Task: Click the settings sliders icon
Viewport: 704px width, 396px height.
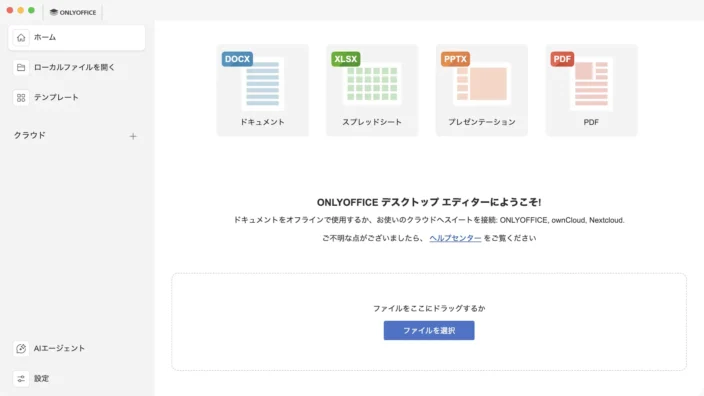Action: pyautogui.click(x=21, y=378)
